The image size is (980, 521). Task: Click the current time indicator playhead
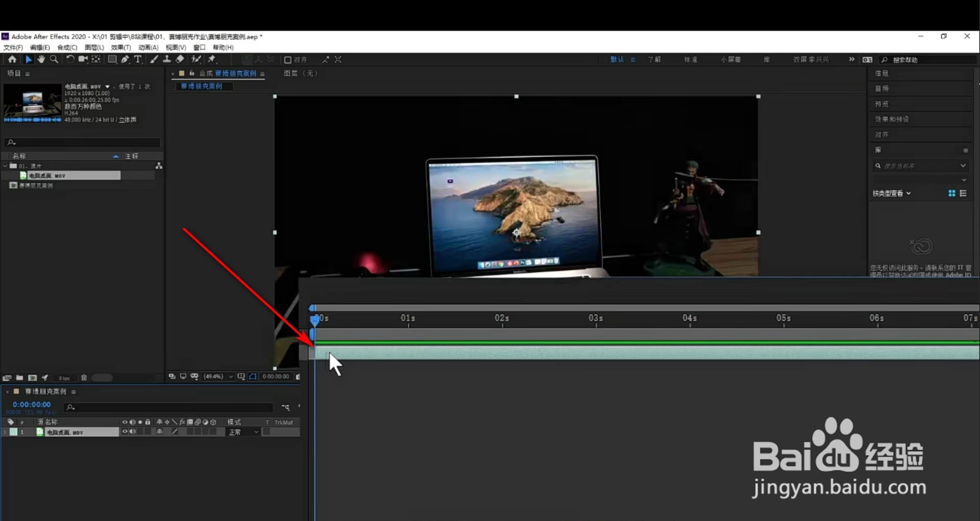pyautogui.click(x=315, y=319)
